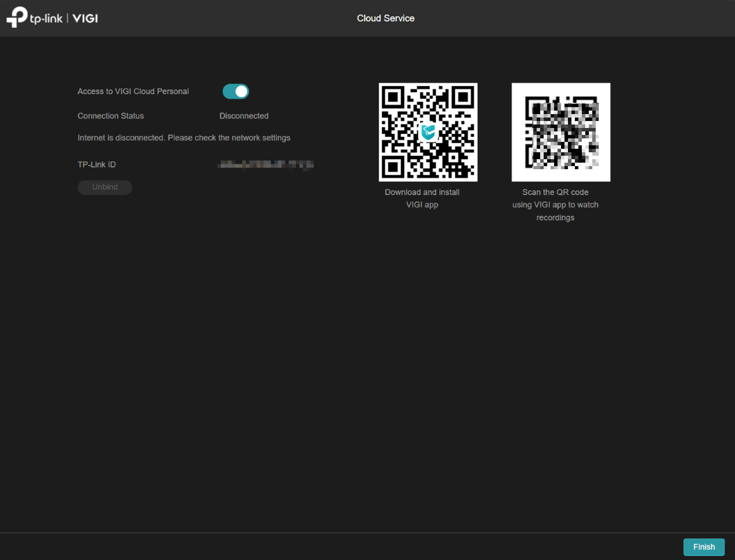Click the Connection Status label
This screenshot has width=735, height=560.
coord(111,116)
